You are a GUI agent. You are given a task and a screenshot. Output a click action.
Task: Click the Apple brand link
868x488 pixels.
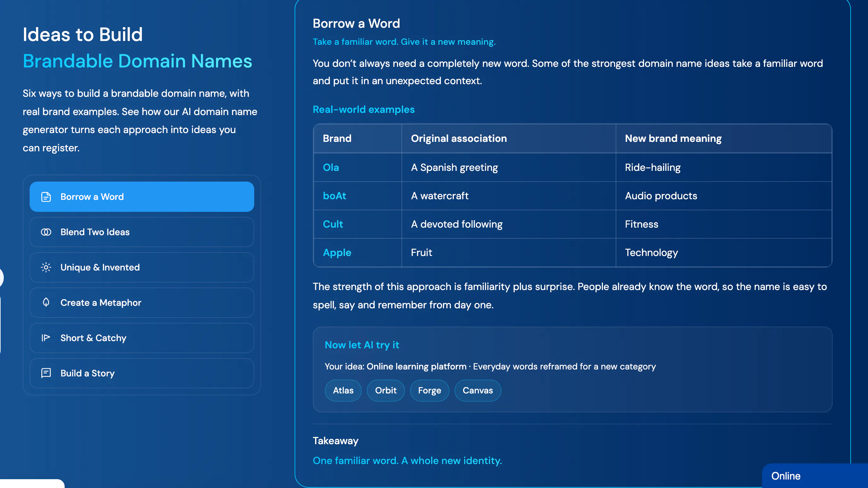click(337, 253)
